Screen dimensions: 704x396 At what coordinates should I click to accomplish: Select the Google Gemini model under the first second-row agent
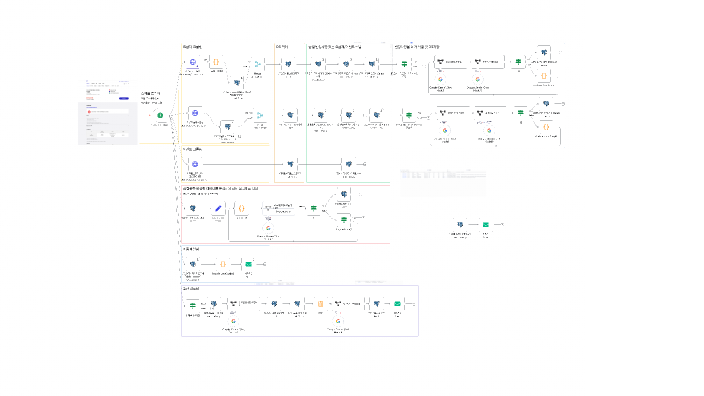tap(445, 131)
